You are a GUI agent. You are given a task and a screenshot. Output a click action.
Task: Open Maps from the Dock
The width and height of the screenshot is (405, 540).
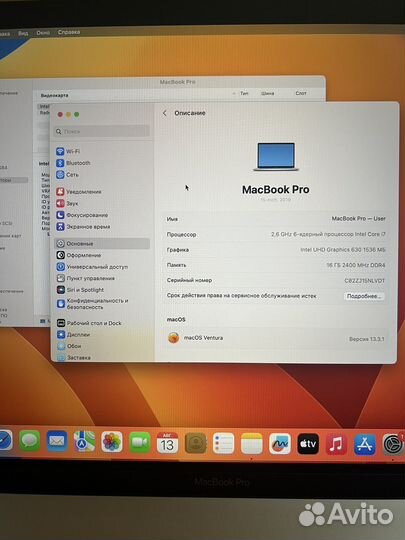(84, 442)
